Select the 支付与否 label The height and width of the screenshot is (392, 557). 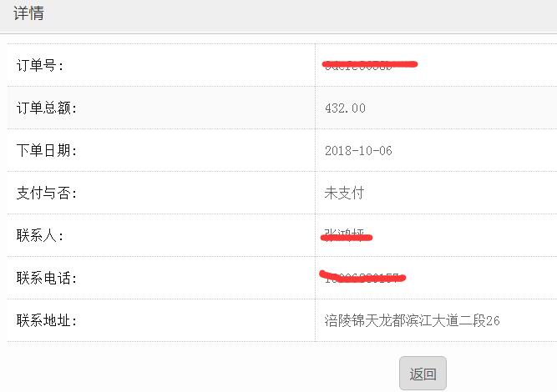click(x=46, y=193)
